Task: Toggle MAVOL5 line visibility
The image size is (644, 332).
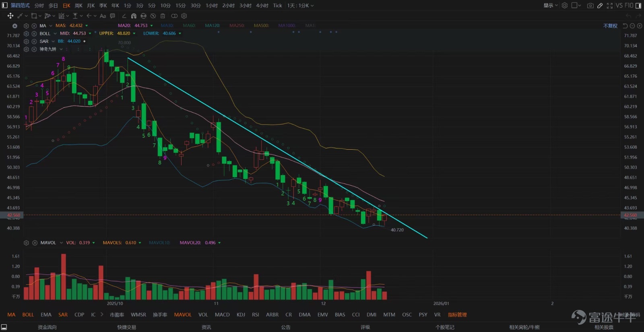Action: point(140,243)
